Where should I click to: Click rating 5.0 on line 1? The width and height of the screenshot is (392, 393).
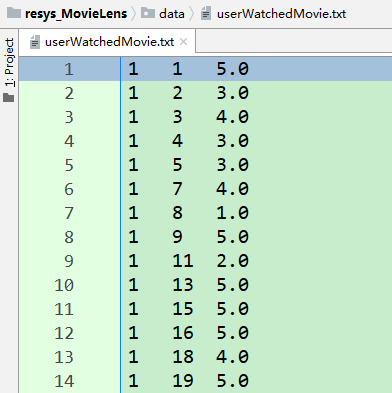click(x=232, y=69)
